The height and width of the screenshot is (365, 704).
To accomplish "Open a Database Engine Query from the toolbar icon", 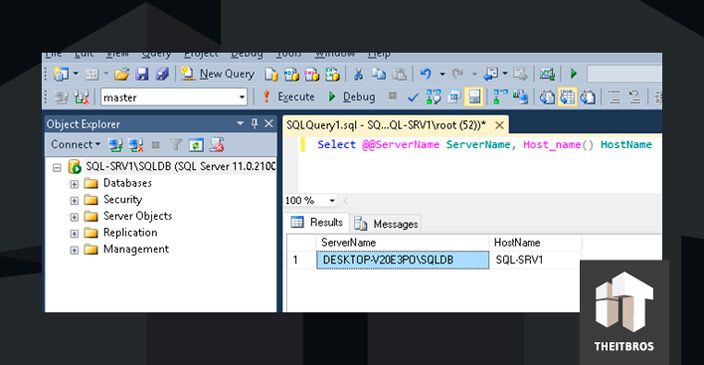I will (x=271, y=74).
